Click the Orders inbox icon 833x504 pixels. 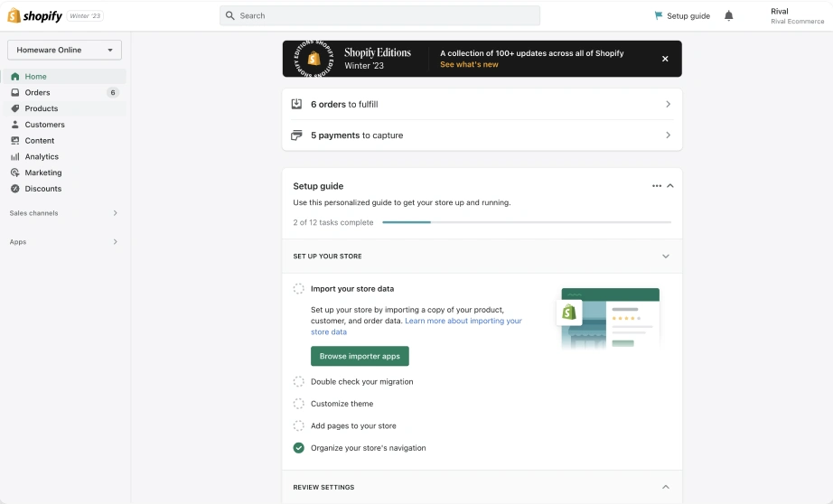click(14, 92)
